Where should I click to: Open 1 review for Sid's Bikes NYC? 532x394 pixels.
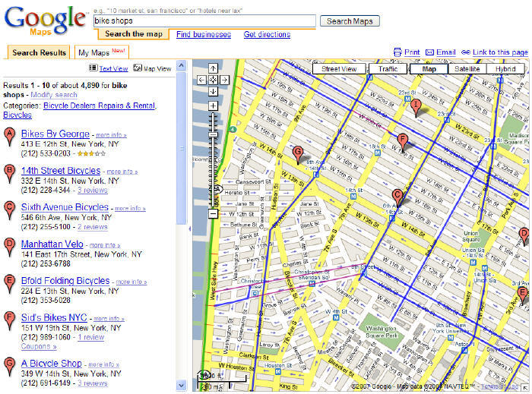click(90, 337)
